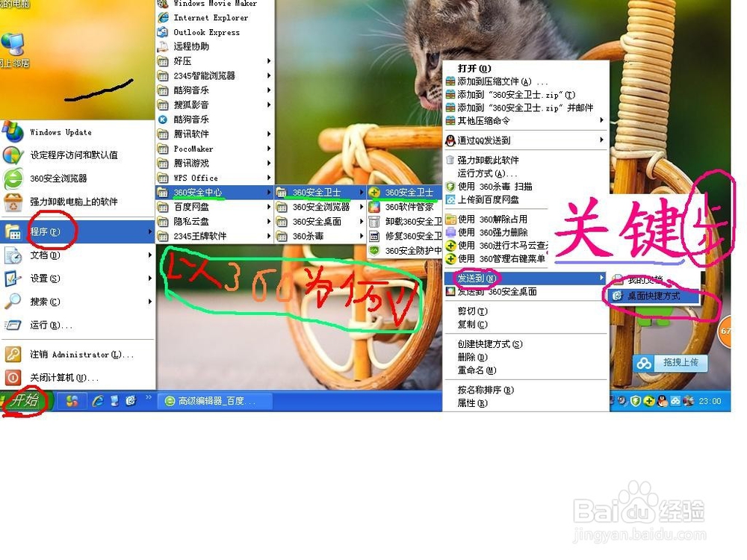
Task: Expand 2345智能浏览器 folder submenu
Action: pyautogui.click(x=215, y=75)
